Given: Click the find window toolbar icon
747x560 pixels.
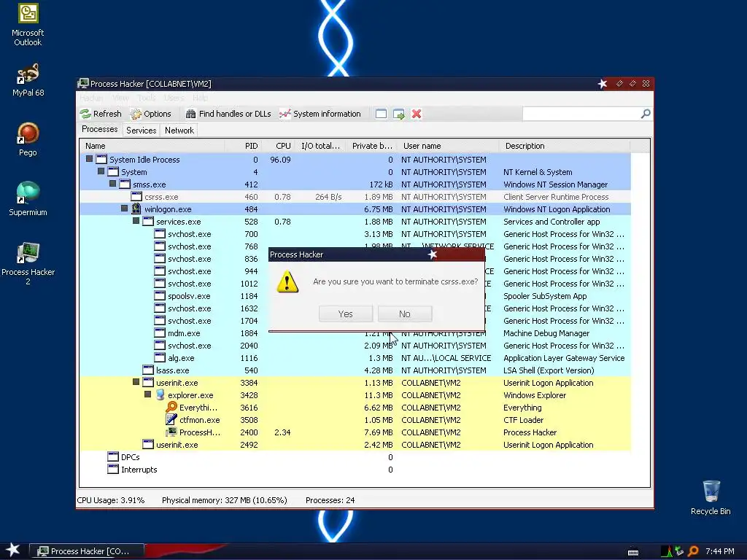Looking at the screenshot, I should (381, 114).
